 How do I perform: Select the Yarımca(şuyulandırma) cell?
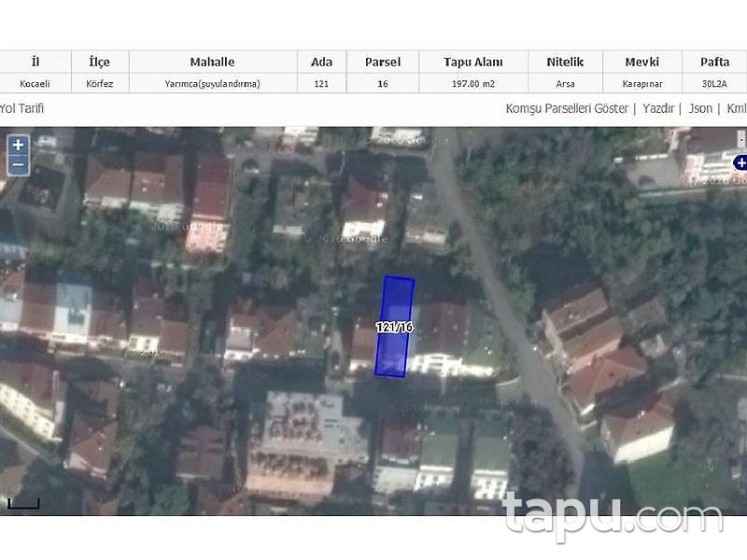213,84
